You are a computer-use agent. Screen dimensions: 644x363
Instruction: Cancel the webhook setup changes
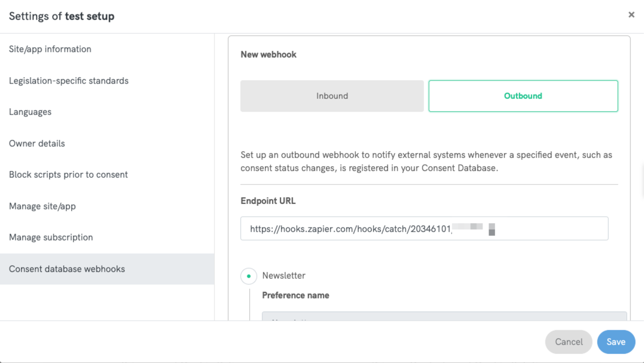568,341
